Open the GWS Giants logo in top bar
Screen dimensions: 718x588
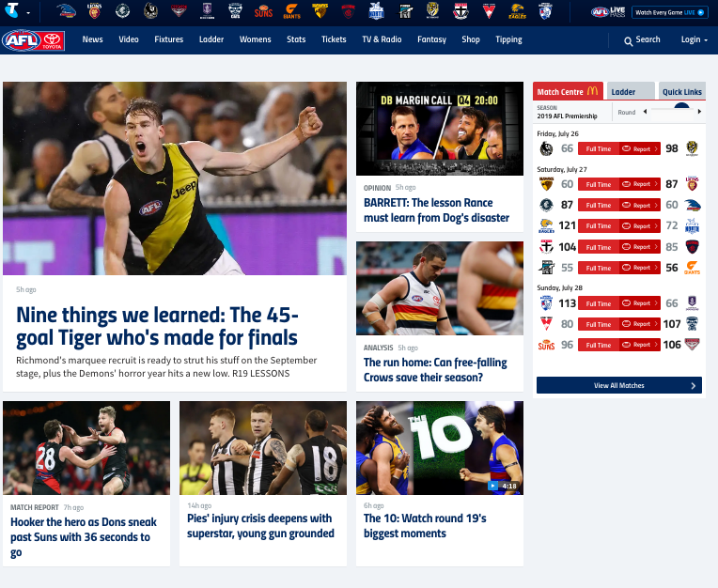click(291, 11)
